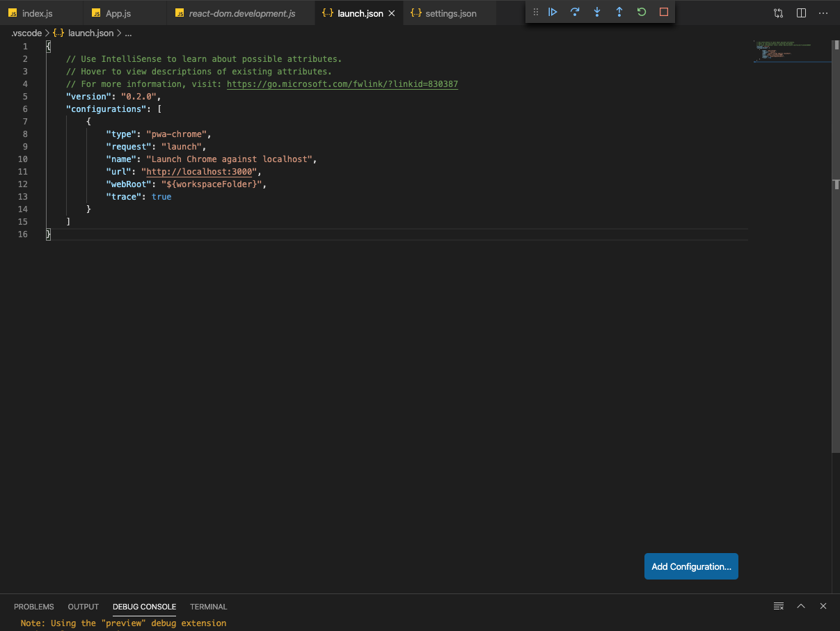Open the Open Changes compare view
The height and width of the screenshot is (631, 840).
coord(777,13)
